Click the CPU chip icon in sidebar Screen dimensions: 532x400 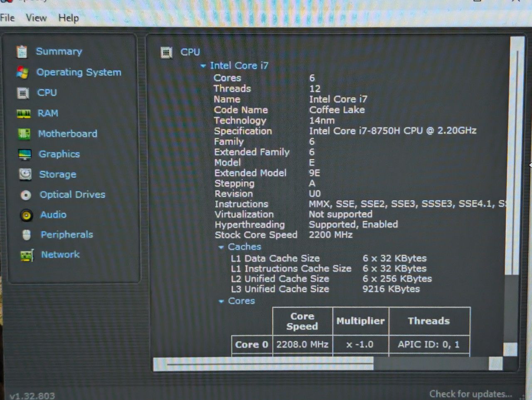23,93
